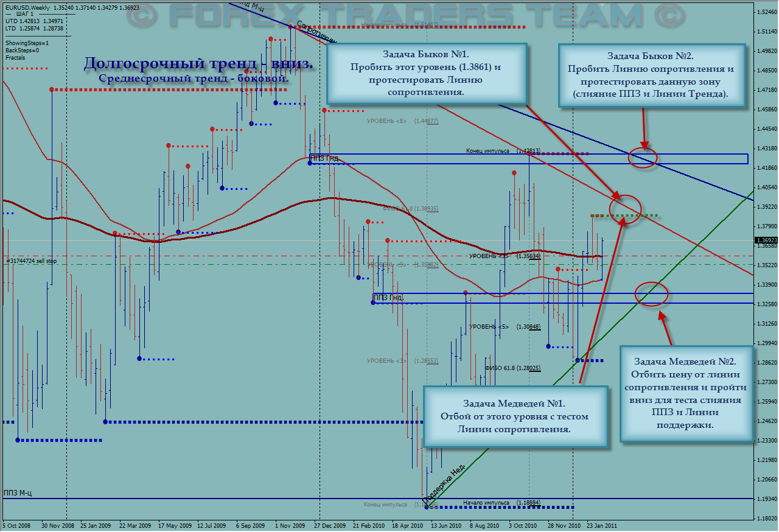Click the '3 Oct 2010' date label
The height and width of the screenshot is (532, 779).
click(x=523, y=525)
